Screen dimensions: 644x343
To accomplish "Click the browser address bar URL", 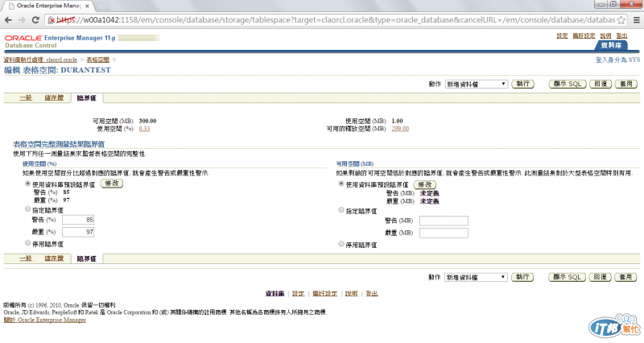I will [x=335, y=19].
